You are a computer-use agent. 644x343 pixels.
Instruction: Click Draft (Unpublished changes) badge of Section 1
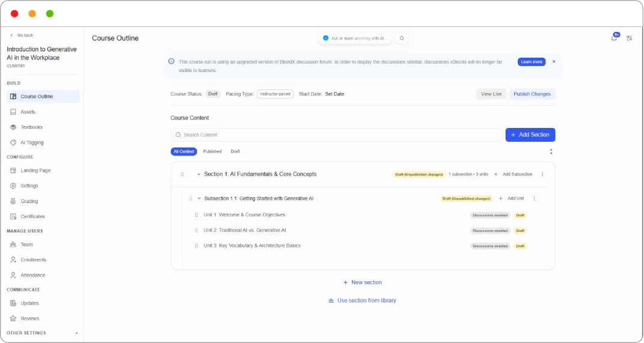pyautogui.click(x=419, y=174)
